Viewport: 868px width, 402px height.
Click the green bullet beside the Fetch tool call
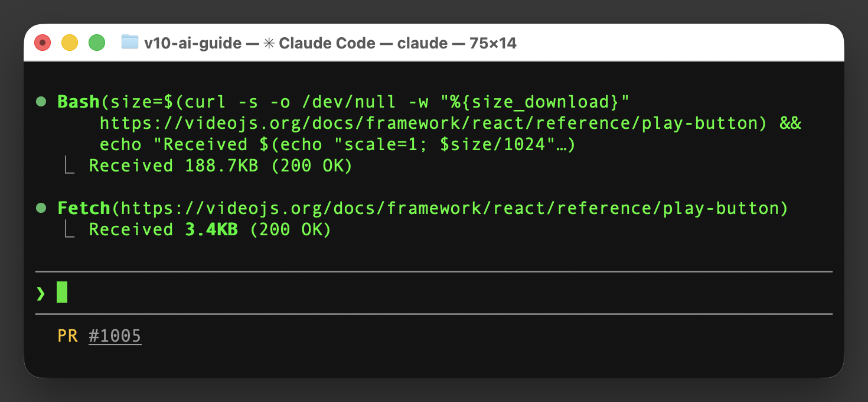tap(41, 208)
